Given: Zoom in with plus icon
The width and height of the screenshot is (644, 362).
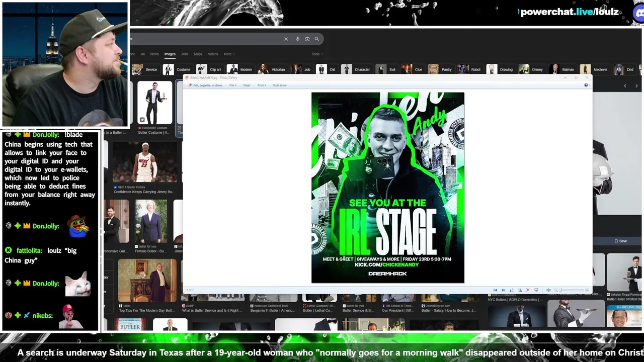Looking at the screenshot, I should tap(587, 290).
